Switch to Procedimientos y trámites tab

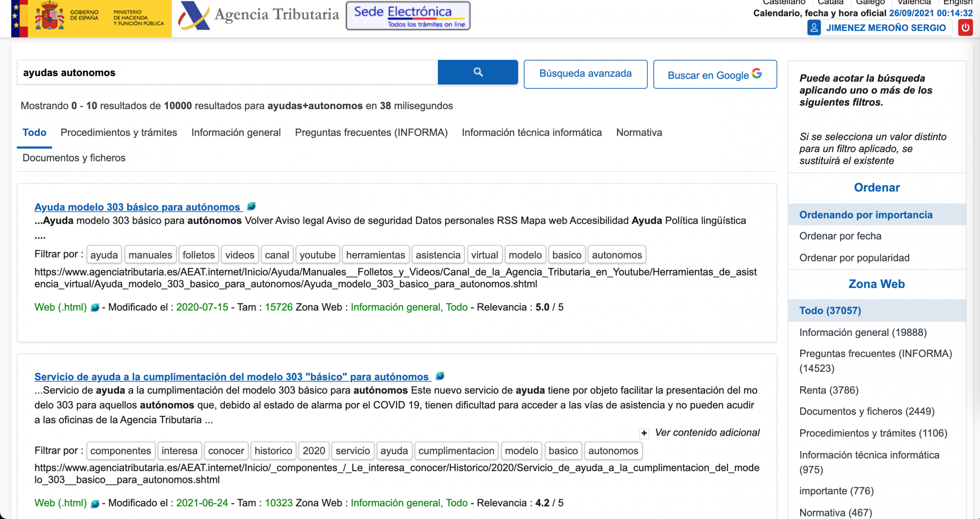point(119,133)
